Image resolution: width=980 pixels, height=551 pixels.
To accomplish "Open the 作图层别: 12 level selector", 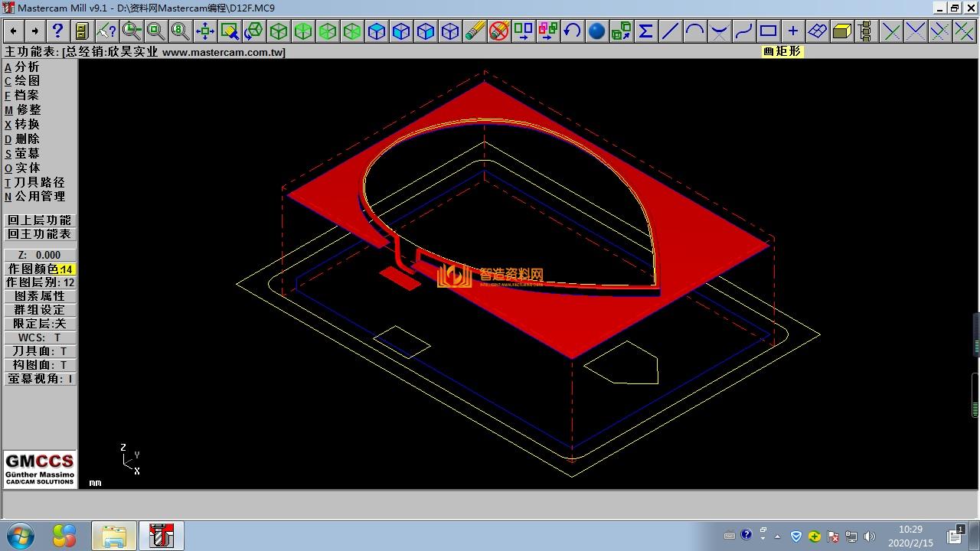I will [x=40, y=282].
